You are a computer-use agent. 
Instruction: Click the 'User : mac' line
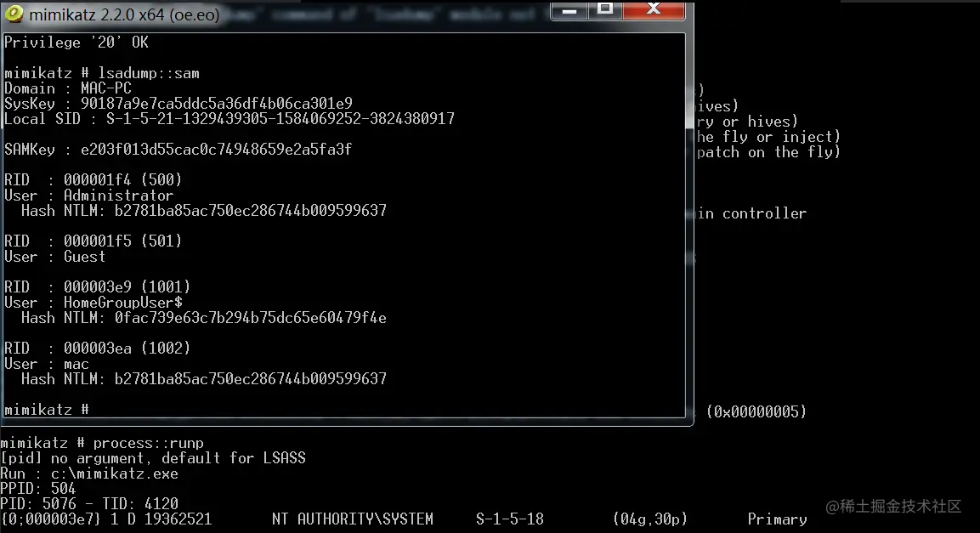(x=47, y=364)
